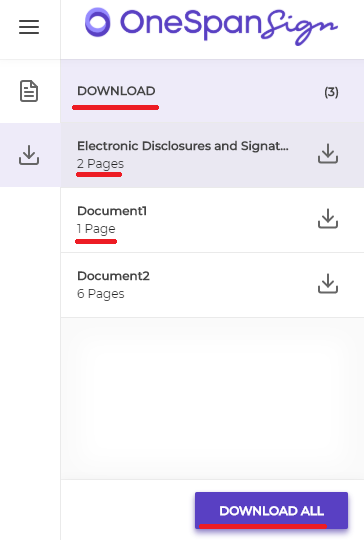Click download icon for Document1
This screenshot has height=540, width=364.
coord(328,219)
